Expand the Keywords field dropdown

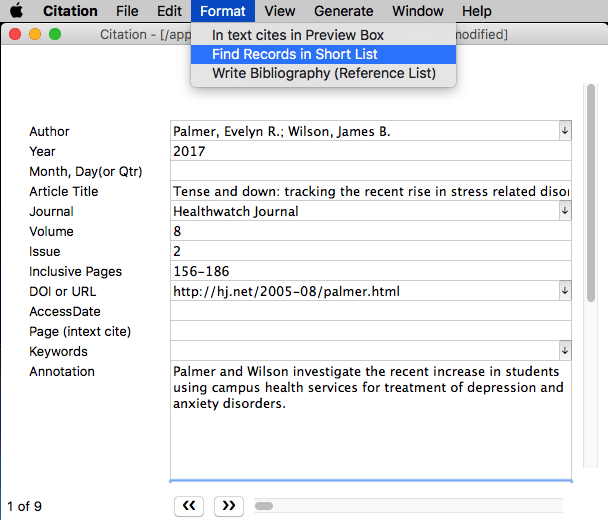[564, 351]
